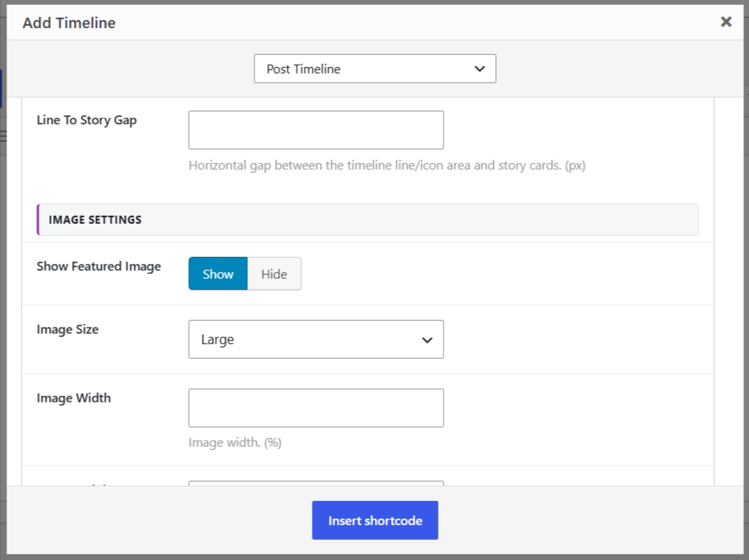Click the chevron arrow beside Post Timeline

pyautogui.click(x=480, y=69)
